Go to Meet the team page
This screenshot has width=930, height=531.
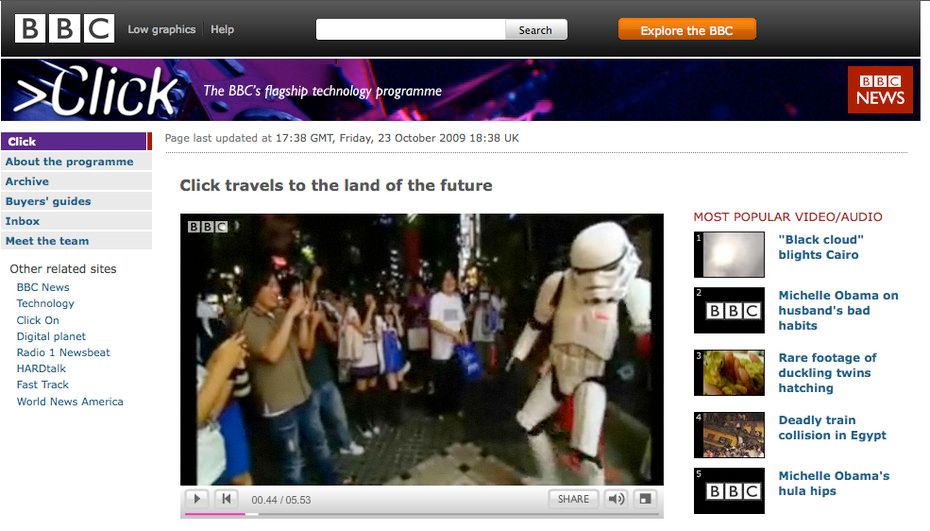[47, 241]
